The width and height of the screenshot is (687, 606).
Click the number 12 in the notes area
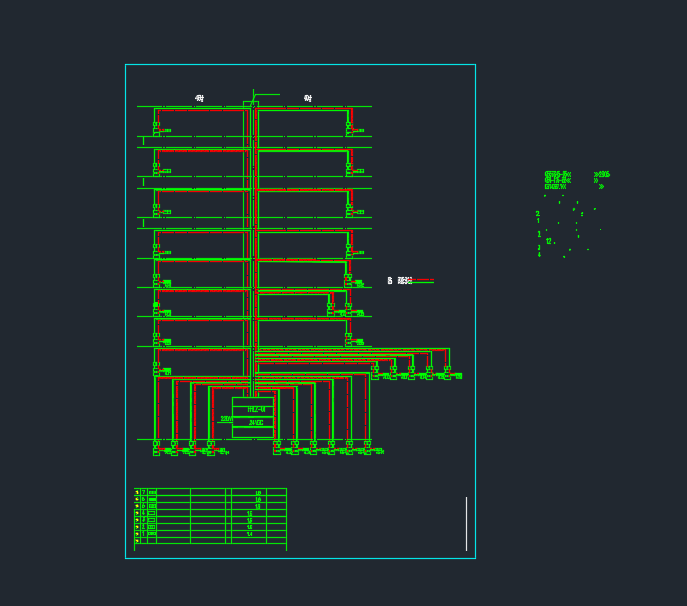[x=549, y=241]
